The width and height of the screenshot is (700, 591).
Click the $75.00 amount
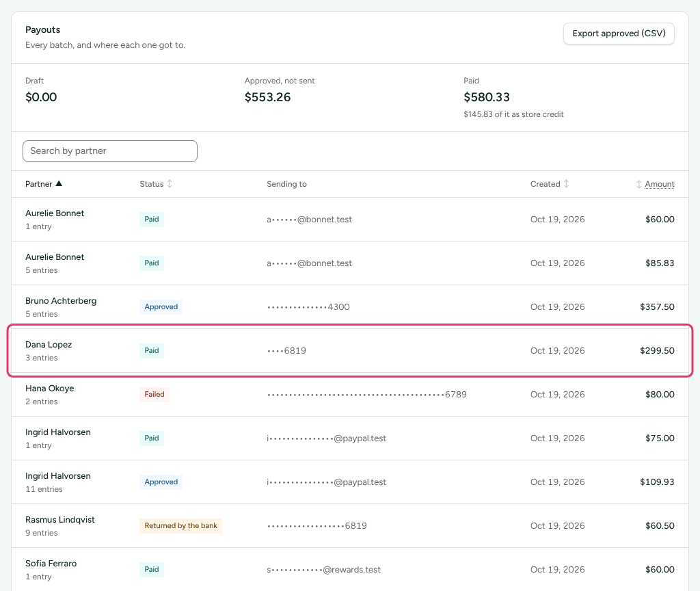coord(660,438)
